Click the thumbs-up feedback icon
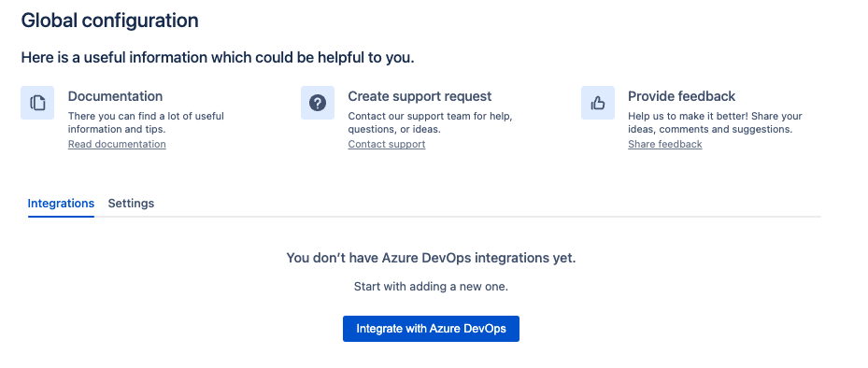Image resolution: width=868 pixels, height=368 pixels. point(598,103)
